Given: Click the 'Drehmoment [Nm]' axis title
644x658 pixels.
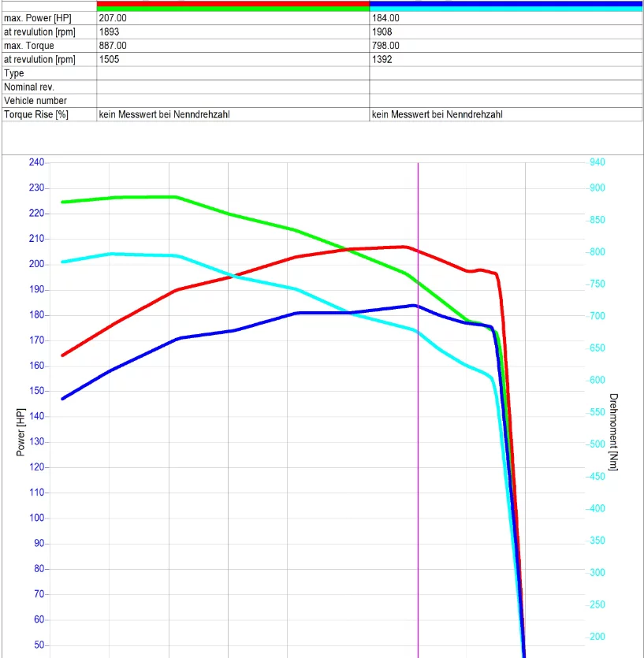Looking at the screenshot, I should coord(614,433).
